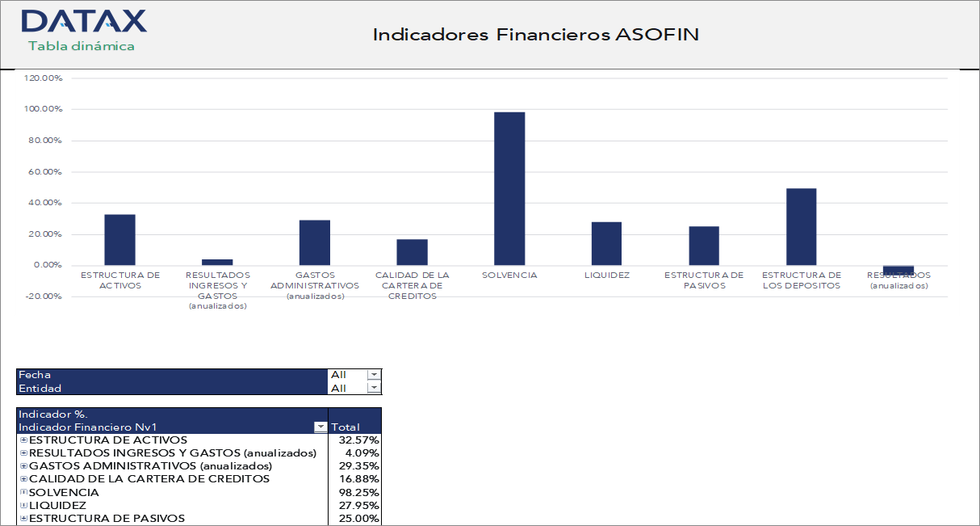The height and width of the screenshot is (526, 980).
Task: Click the plus icon beside GASTOS ADMINISTRATIVOS (anualizados)
Action: point(23,465)
